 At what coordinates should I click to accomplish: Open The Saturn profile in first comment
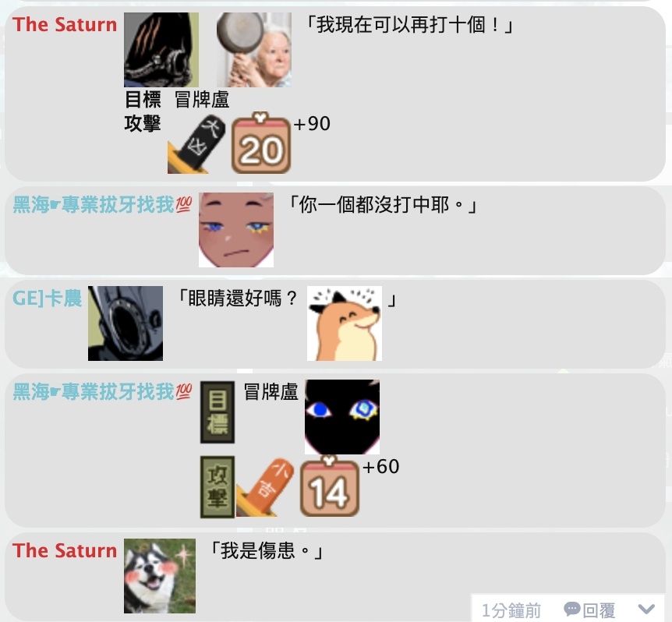pyautogui.click(x=65, y=24)
